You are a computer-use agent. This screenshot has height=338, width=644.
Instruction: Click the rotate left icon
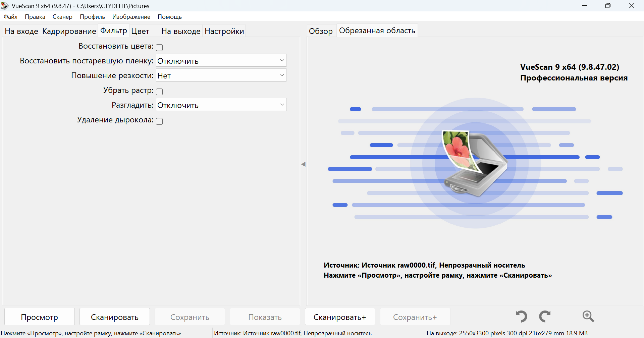click(x=522, y=316)
